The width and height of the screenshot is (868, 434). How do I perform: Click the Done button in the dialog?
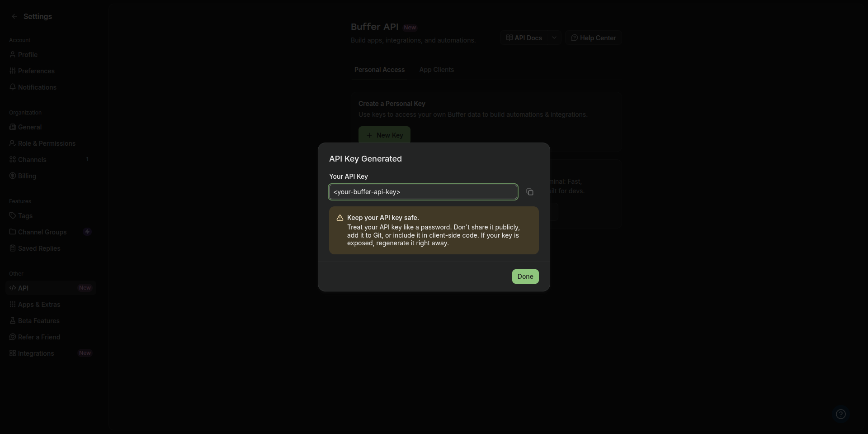(x=525, y=277)
